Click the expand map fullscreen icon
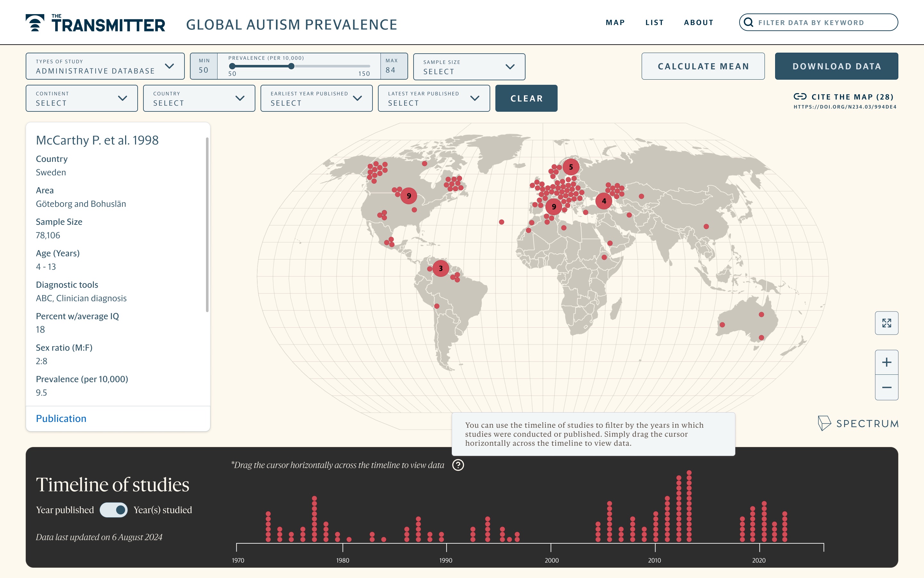Screen dimensions: 924x578 [886, 323]
